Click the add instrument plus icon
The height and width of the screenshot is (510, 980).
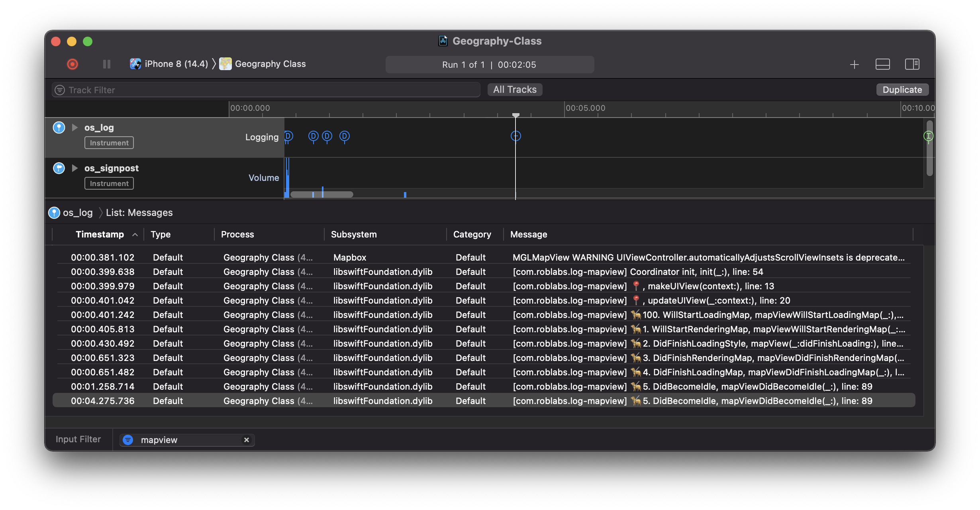click(854, 65)
